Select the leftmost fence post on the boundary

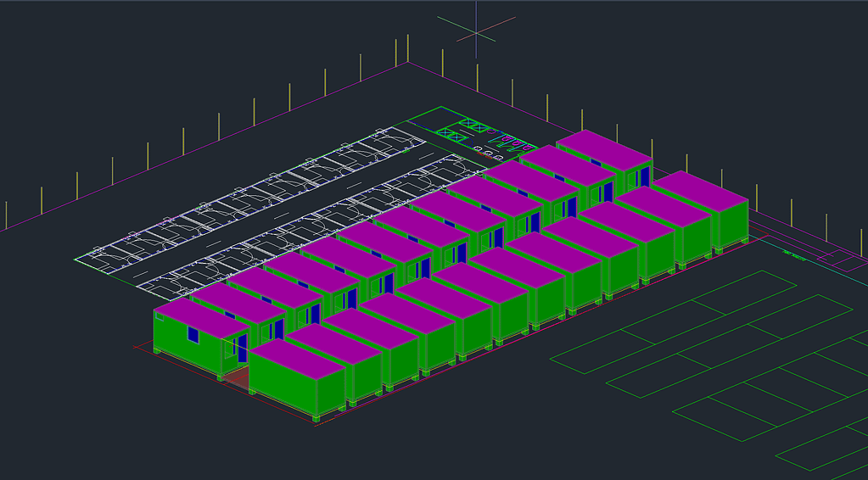tap(6, 215)
